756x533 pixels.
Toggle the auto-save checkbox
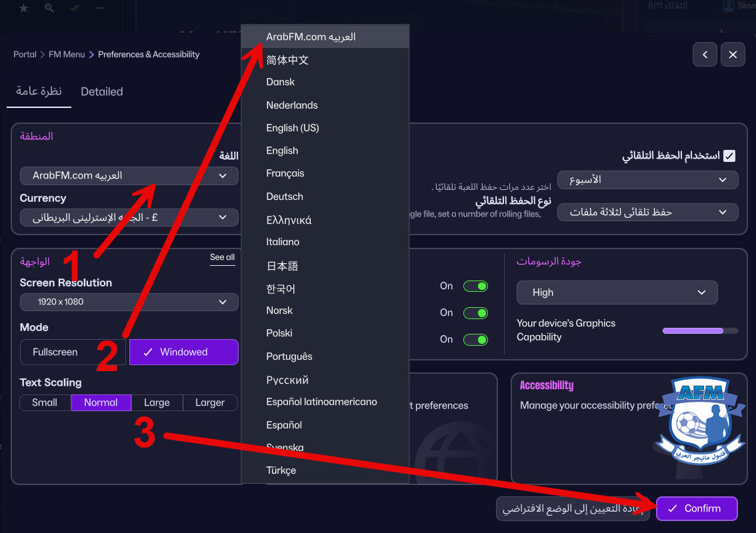pos(729,156)
